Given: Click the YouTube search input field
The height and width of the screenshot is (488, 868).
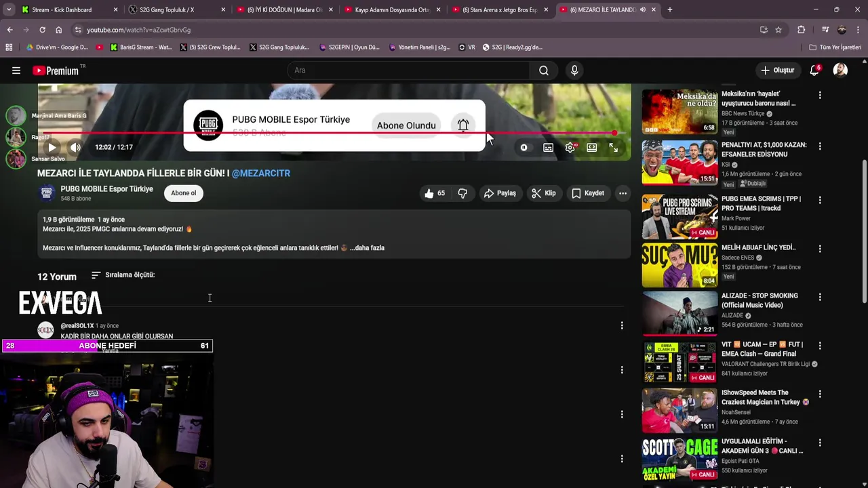Looking at the screenshot, I should [x=409, y=70].
